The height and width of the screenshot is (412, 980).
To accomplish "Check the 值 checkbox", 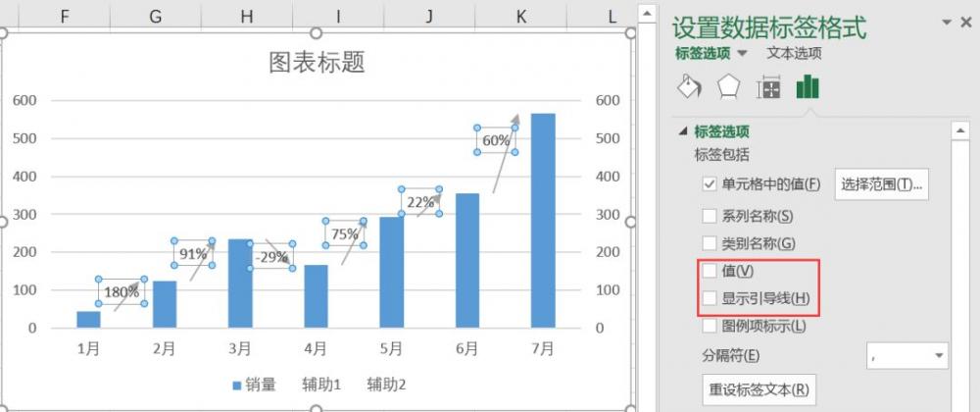I will click(x=710, y=271).
